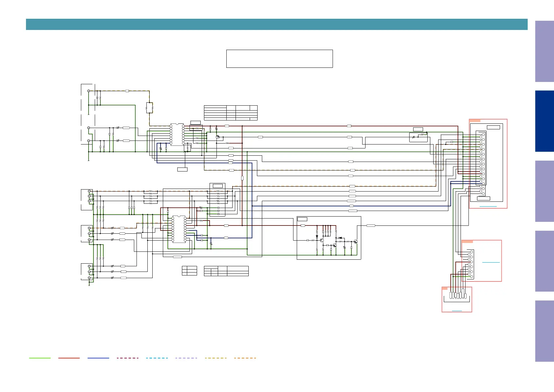
Task: Click the dashed cyan legend line
Action: click(157, 358)
